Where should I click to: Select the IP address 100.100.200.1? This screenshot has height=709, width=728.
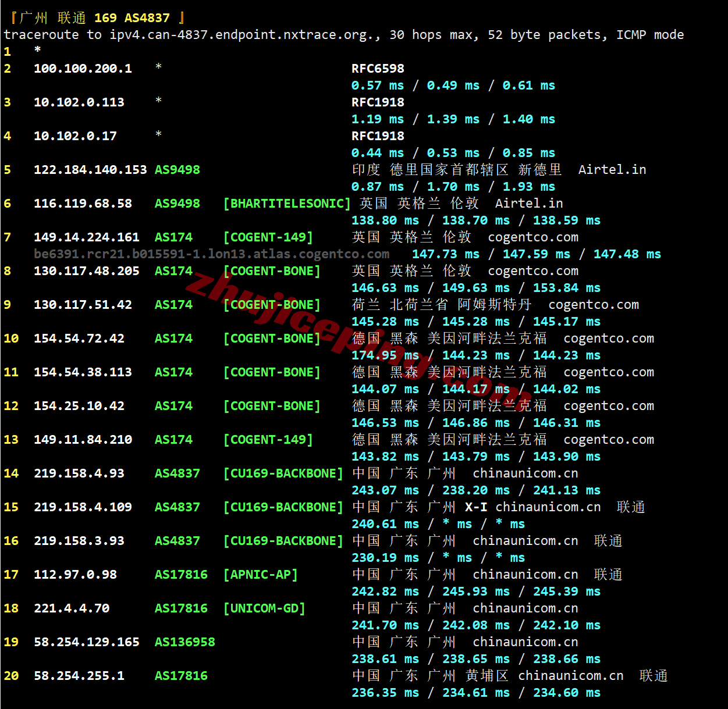point(83,69)
